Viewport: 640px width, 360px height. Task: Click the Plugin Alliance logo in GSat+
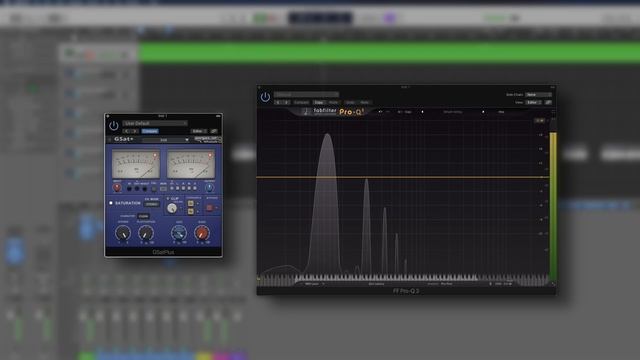click(x=207, y=140)
